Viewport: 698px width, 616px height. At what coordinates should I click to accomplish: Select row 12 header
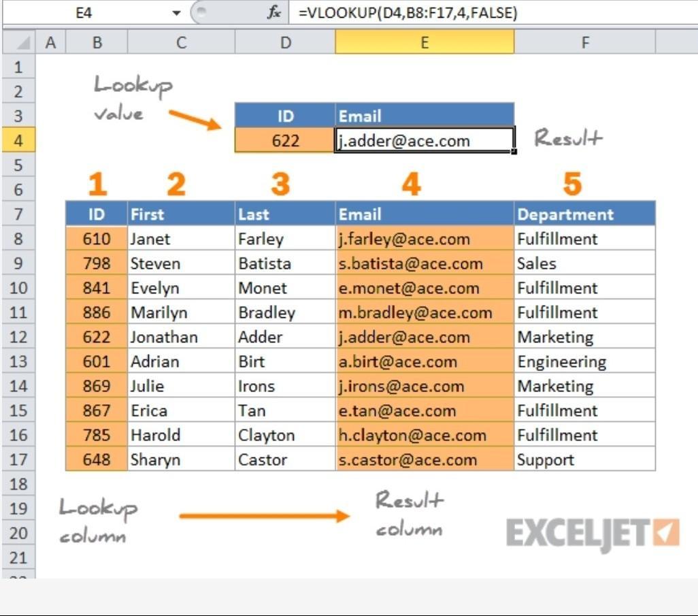[18, 337]
